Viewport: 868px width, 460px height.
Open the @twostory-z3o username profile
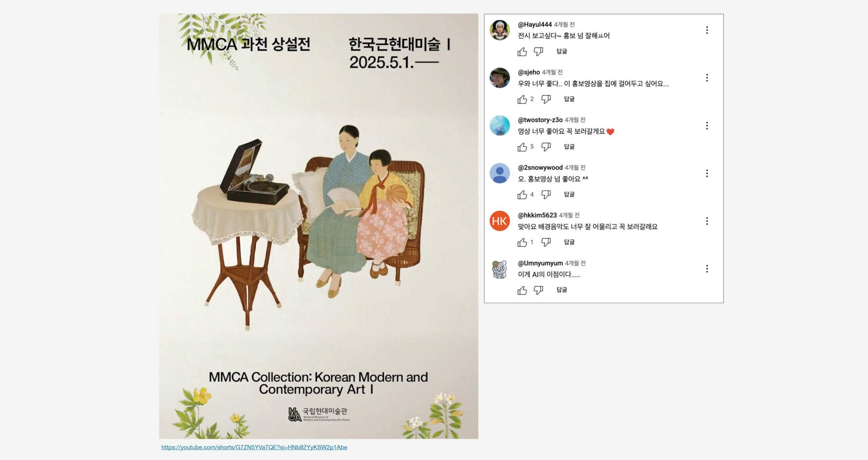pos(540,120)
